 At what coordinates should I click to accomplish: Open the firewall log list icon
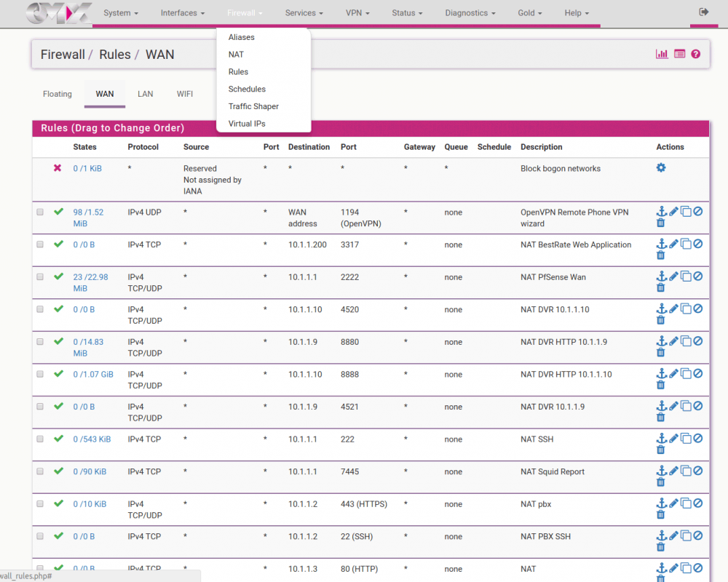coord(679,54)
